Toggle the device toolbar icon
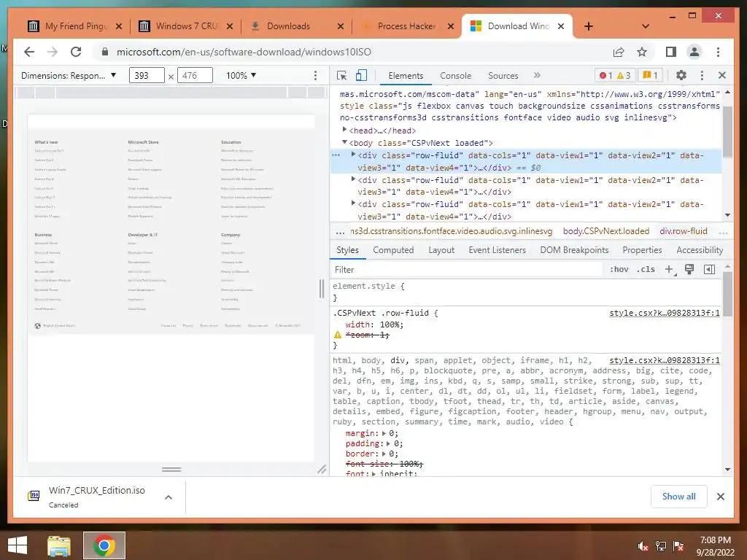 click(362, 75)
